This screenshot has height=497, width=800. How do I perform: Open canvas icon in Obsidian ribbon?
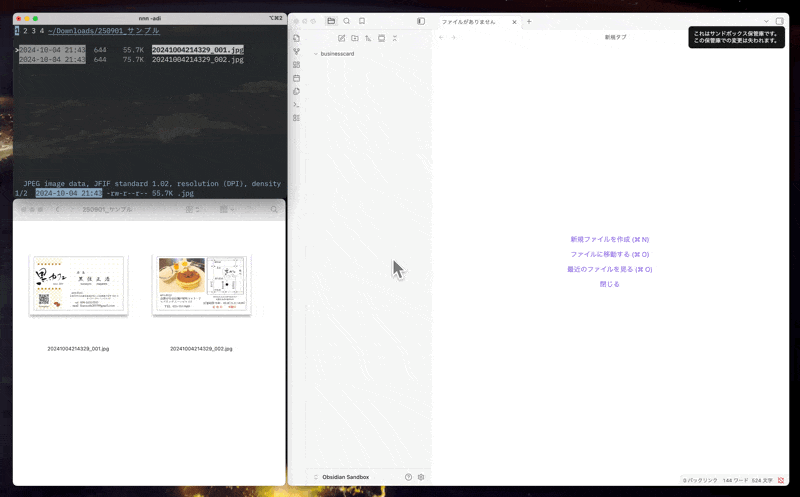click(x=296, y=65)
